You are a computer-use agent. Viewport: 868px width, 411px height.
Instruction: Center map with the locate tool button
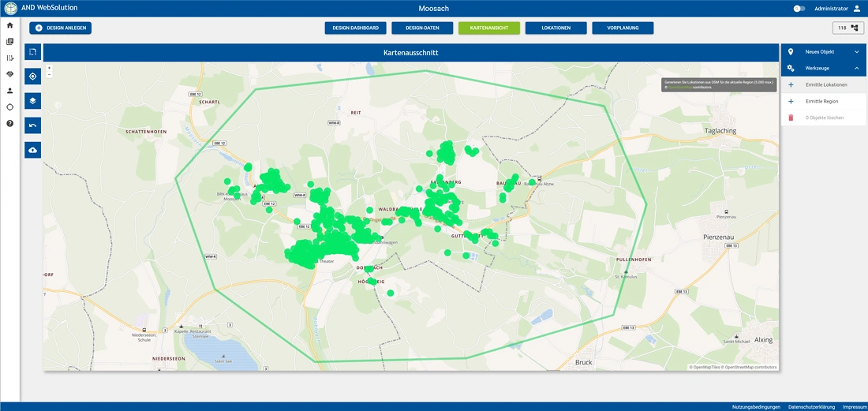32,77
